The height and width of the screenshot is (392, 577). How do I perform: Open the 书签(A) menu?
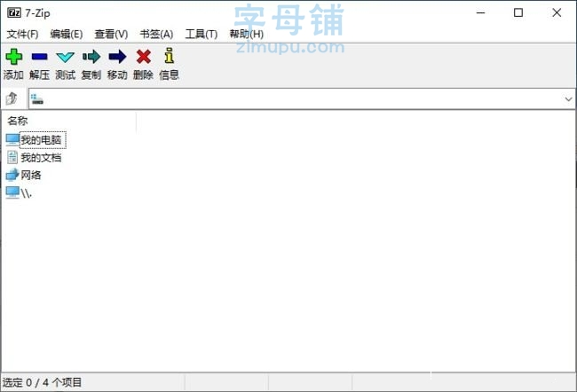(x=156, y=35)
